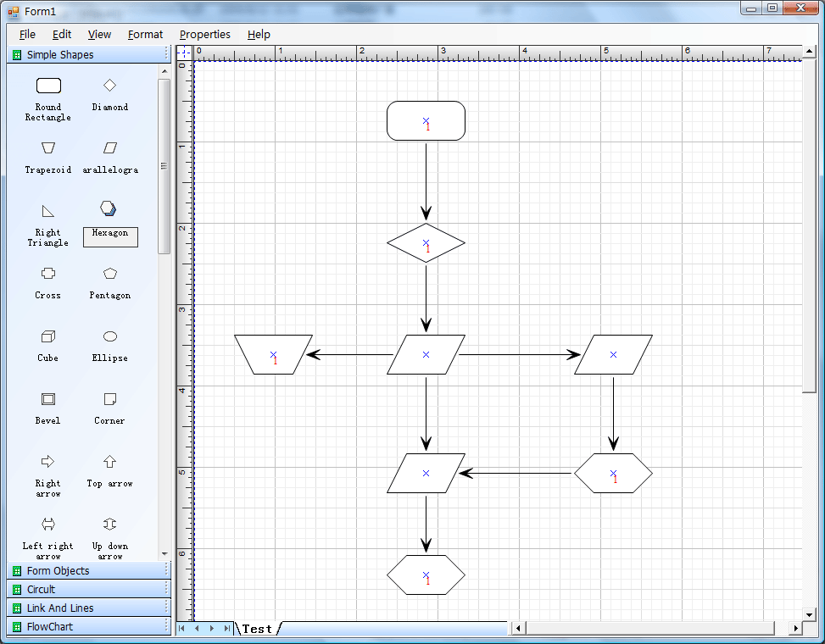This screenshot has height=644, width=825.
Task: Open the Edit menu
Action: pos(62,34)
